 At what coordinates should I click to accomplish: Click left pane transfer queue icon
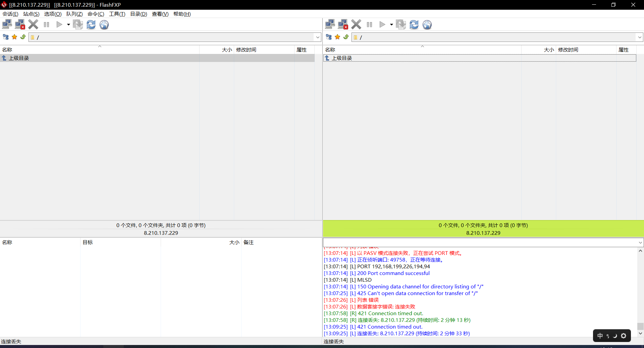pos(78,24)
